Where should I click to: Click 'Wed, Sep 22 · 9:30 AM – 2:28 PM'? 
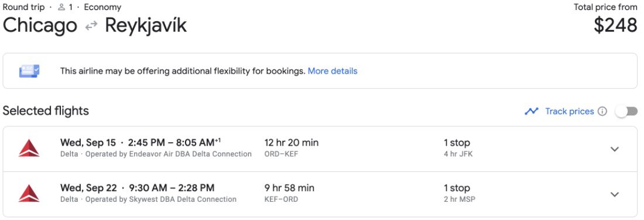137,188
